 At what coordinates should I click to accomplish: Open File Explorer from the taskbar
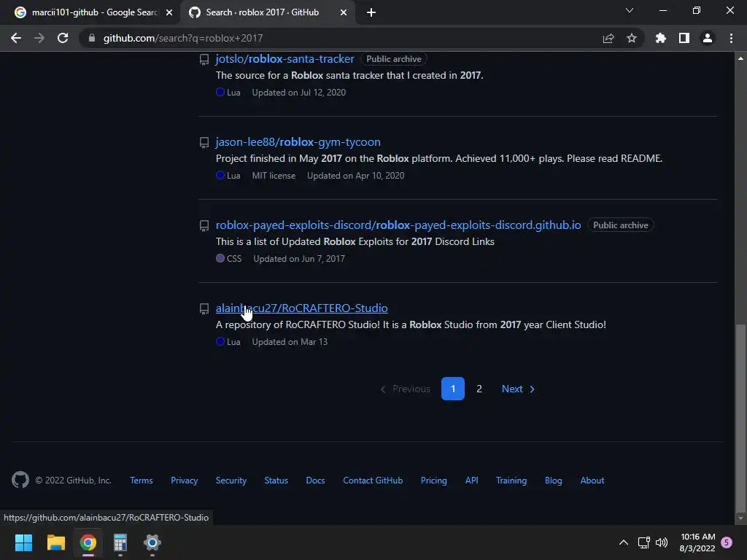(55, 542)
